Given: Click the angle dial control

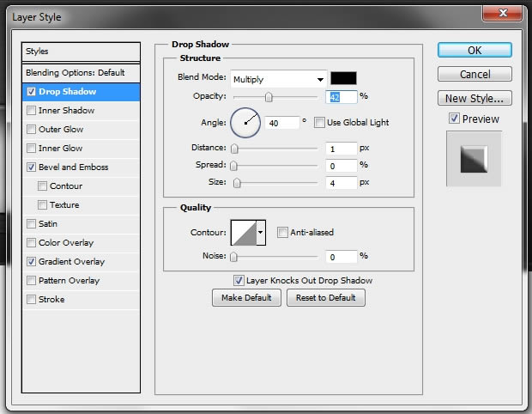Looking at the screenshot, I should (245, 123).
